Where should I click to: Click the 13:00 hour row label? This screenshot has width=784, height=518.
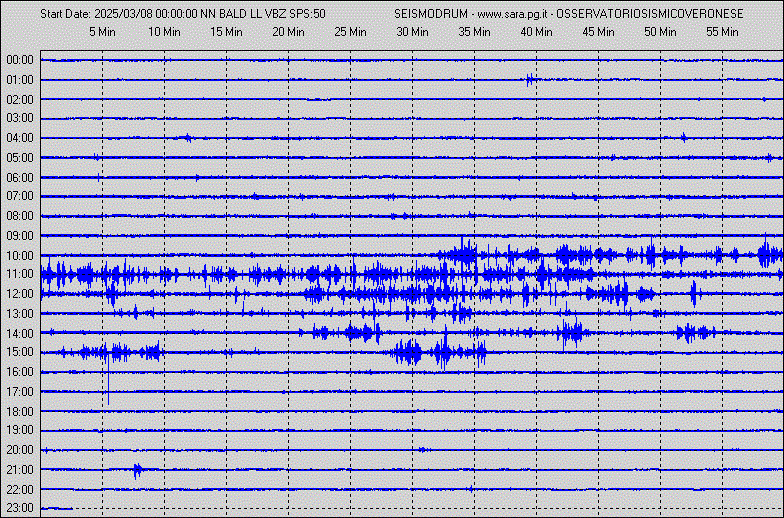click(x=20, y=314)
